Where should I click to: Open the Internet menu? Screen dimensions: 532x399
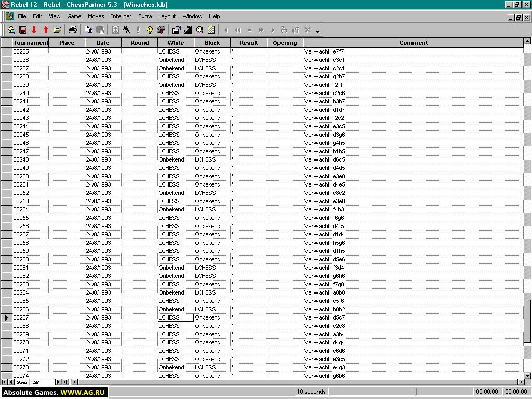pyautogui.click(x=121, y=16)
